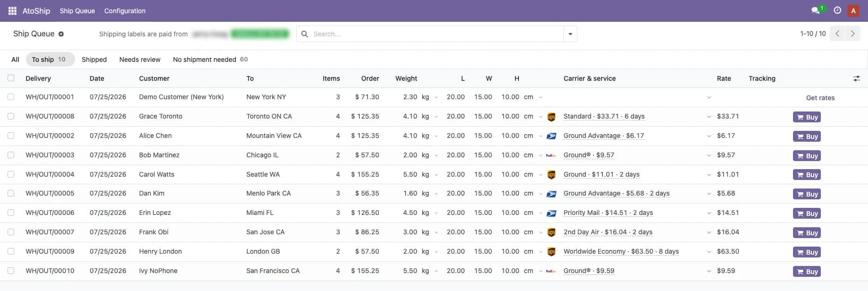Buy label for Henry London
Image resolution: width=868 pixels, height=291 pixels.
[x=807, y=252]
